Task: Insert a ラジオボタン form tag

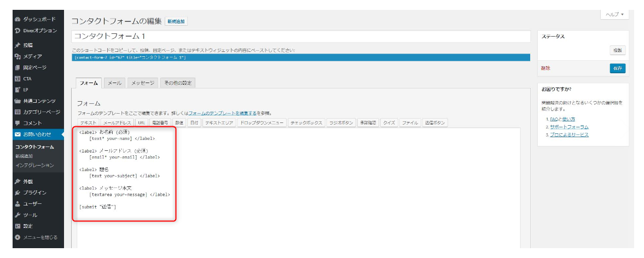Action: [341, 123]
